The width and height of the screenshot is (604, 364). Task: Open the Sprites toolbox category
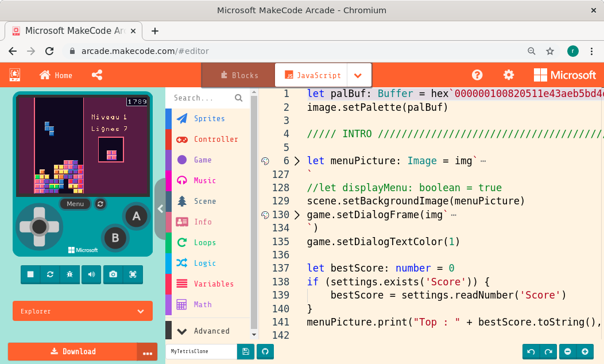[208, 119]
